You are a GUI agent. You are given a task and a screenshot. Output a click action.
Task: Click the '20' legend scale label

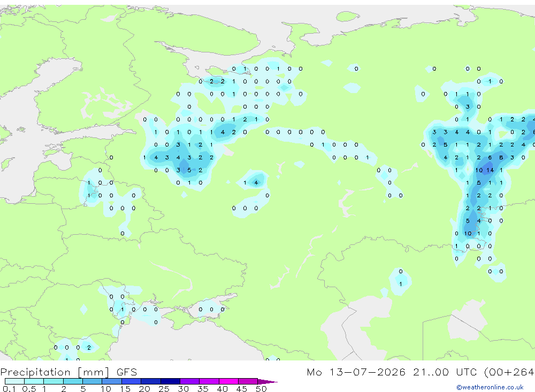click(144, 389)
